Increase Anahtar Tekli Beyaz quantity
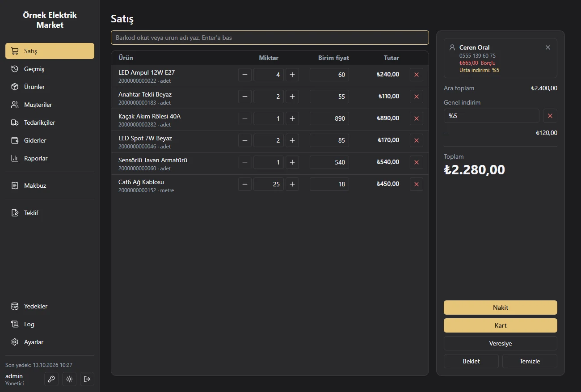This screenshot has height=392, width=581. click(x=292, y=97)
